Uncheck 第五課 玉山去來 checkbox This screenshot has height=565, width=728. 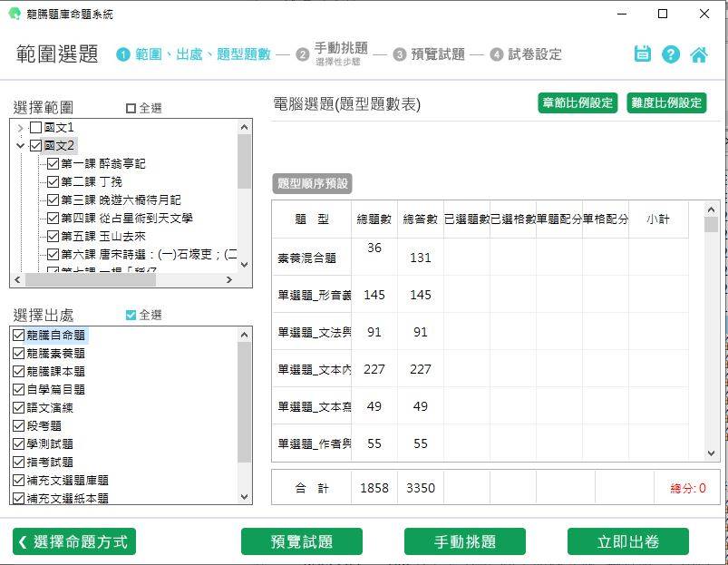(53, 236)
